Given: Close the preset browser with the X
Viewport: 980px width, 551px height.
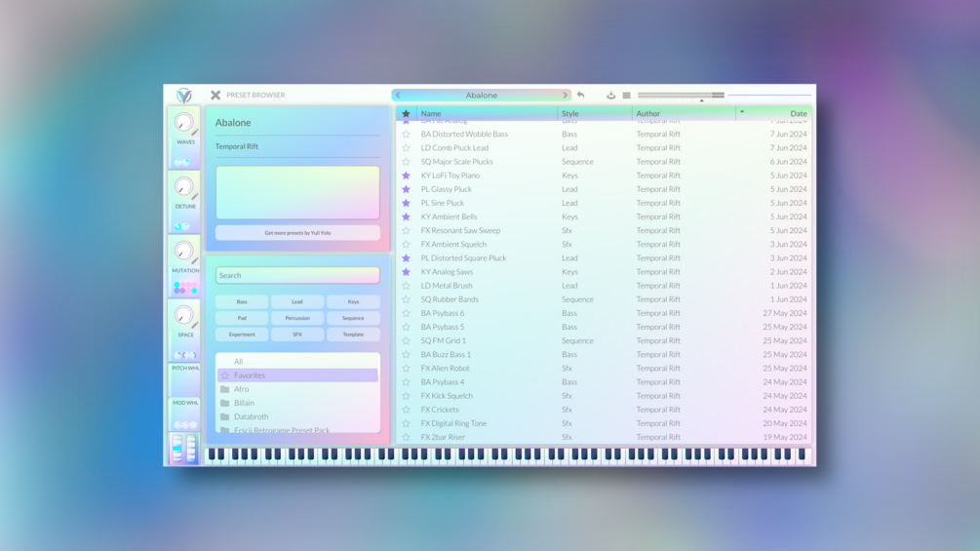Looking at the screenshot, I should point(216,95).
